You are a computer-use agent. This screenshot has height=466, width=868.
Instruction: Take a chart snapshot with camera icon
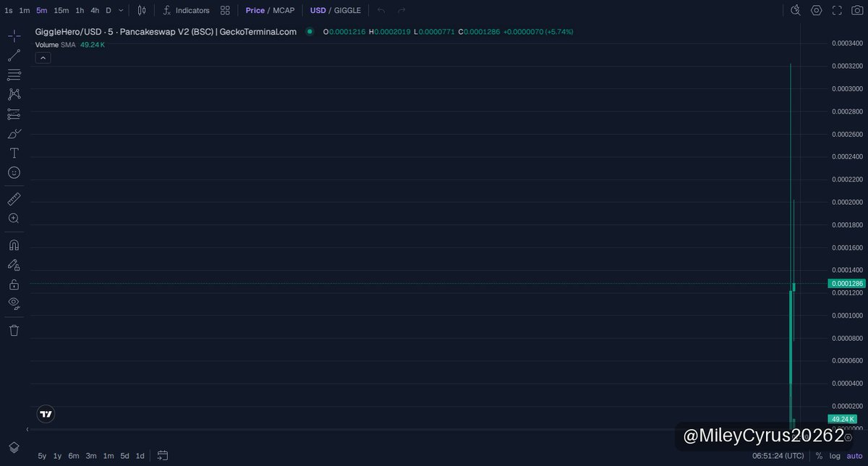tap(857, 10)
